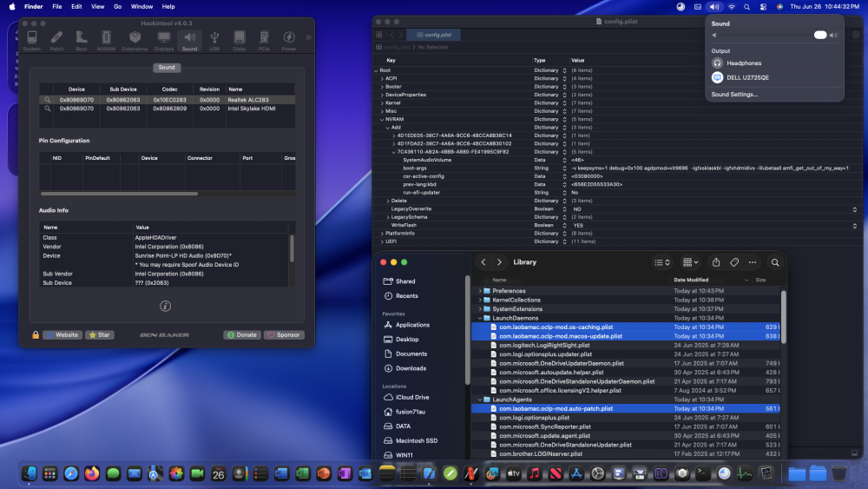
Task: Open the Window menu in menu bar
Action: click(x=141, y=7)
